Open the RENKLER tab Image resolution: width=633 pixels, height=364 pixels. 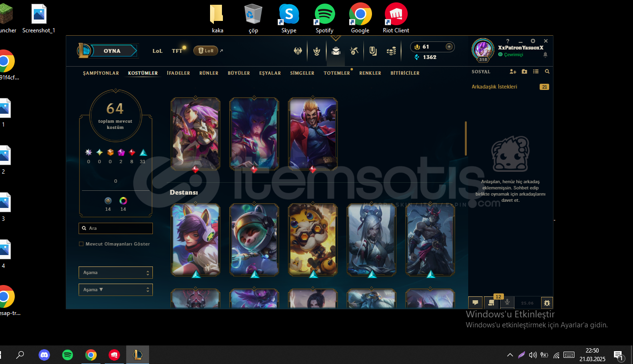370,73
